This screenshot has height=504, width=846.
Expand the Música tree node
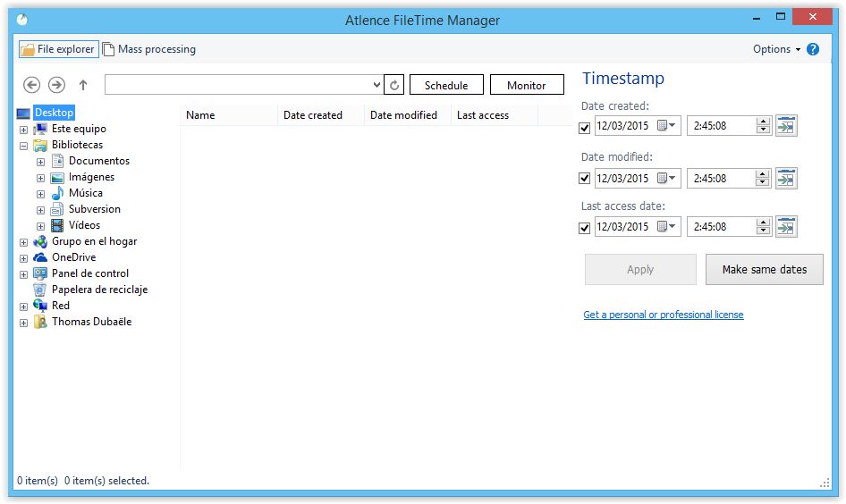(40, 195)
